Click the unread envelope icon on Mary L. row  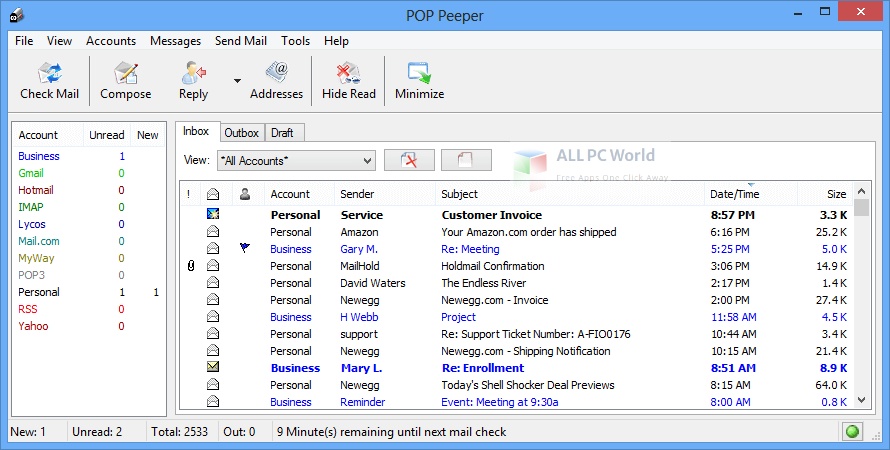click(x=213, y=367)
